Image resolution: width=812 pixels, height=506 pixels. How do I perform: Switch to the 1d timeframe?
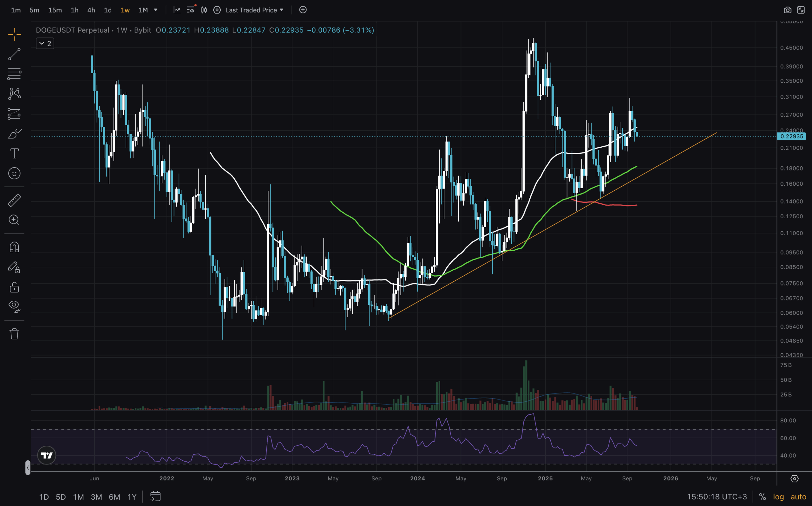pyautogui.click(x=108, y=10)
